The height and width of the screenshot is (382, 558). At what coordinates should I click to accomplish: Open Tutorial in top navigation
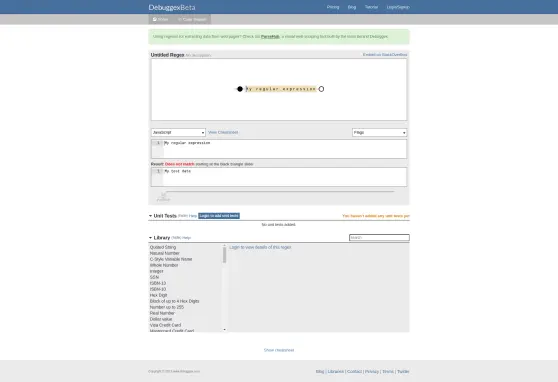pos(371,7)
